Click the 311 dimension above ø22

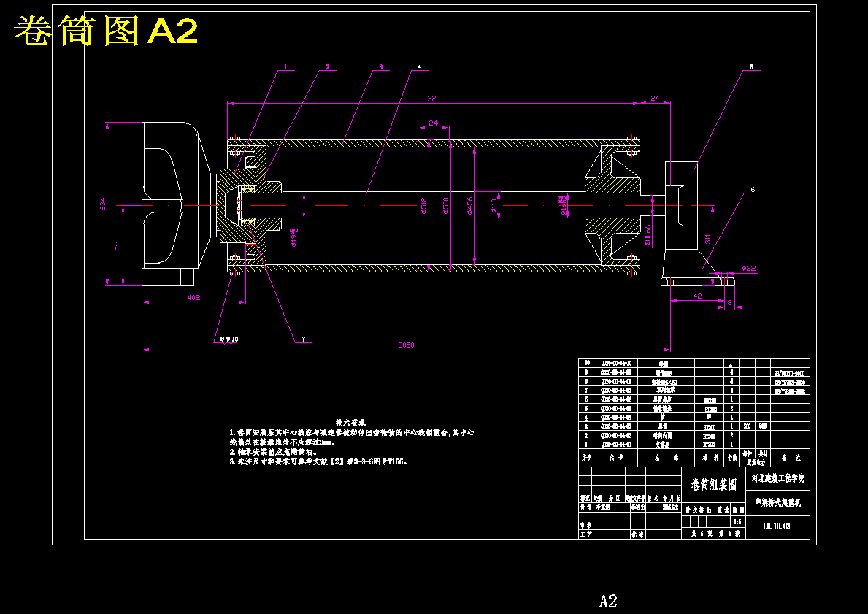point(708,239)
